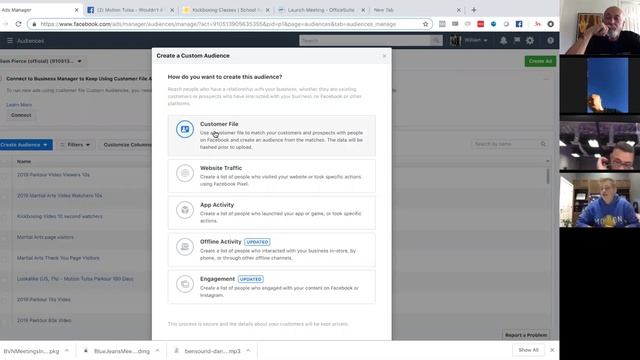This screenshot has width=640, height=360.
Task: Select the participant in blue hoodie thumbnail
Action: click(600, 200)
